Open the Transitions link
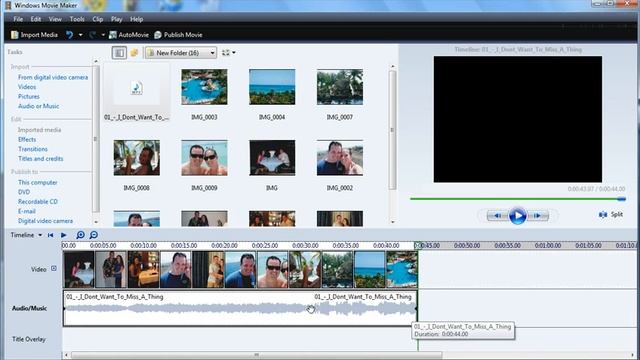 33,149
